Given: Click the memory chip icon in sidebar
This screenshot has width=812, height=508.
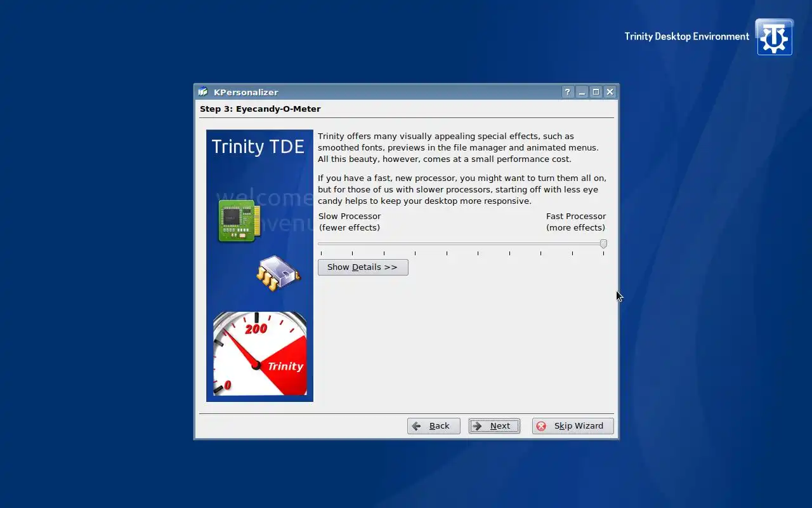Looking at the screenshot, I should [x=277, y=273].
